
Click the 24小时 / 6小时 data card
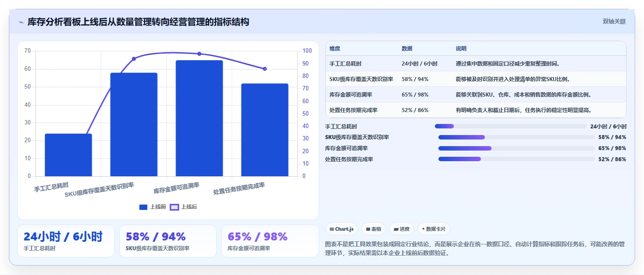(x=66, y=241)
